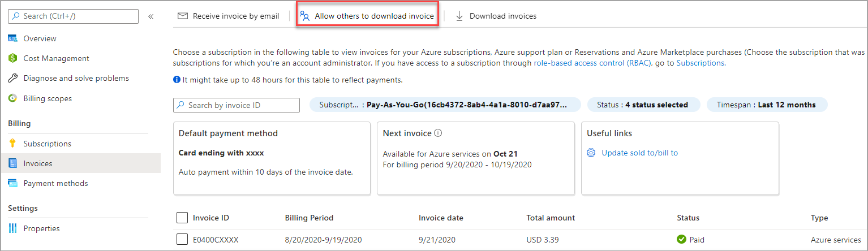
Task: Open the Subscription filter pill
Action: pos(445,105)
